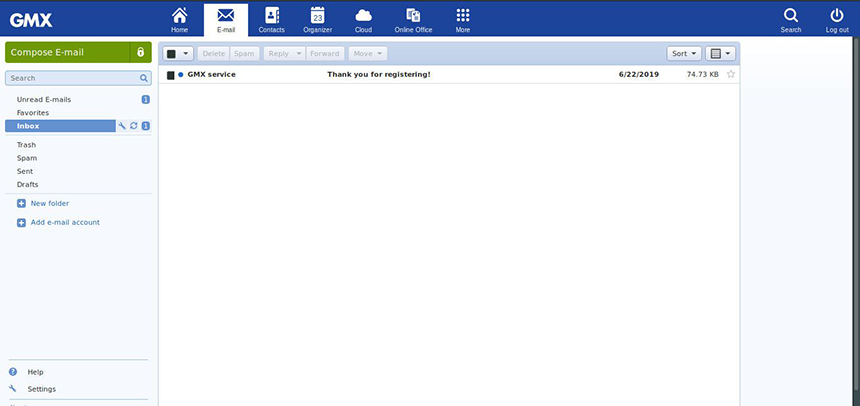Click Add e-mail account link
This screenshot has height=406, width=860.
point(65,222)
